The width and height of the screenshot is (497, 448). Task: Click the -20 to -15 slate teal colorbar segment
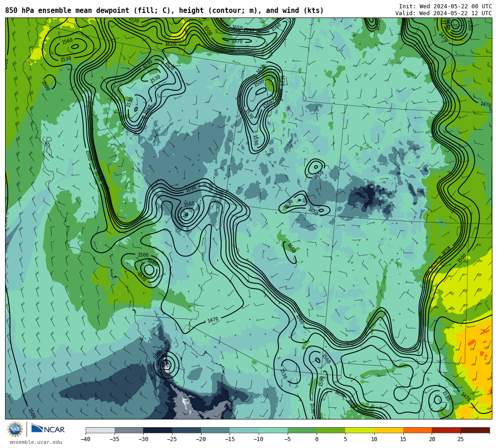pyautogui.click(x=215, y=430)
